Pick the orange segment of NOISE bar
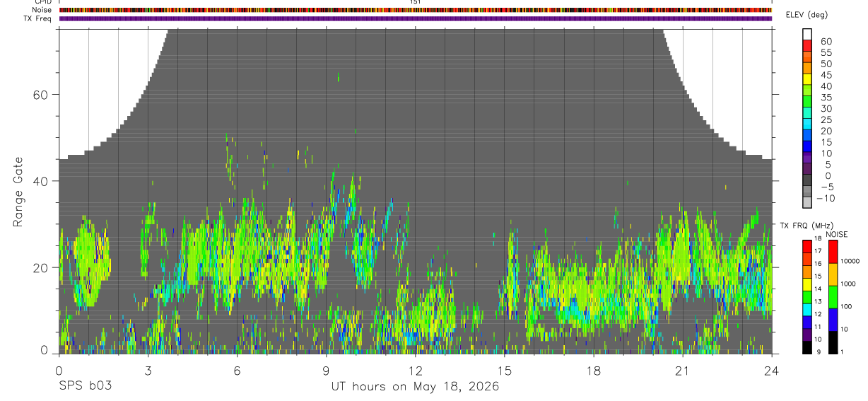The height and width of the screenshot is (401, 868). coord(833,274)
